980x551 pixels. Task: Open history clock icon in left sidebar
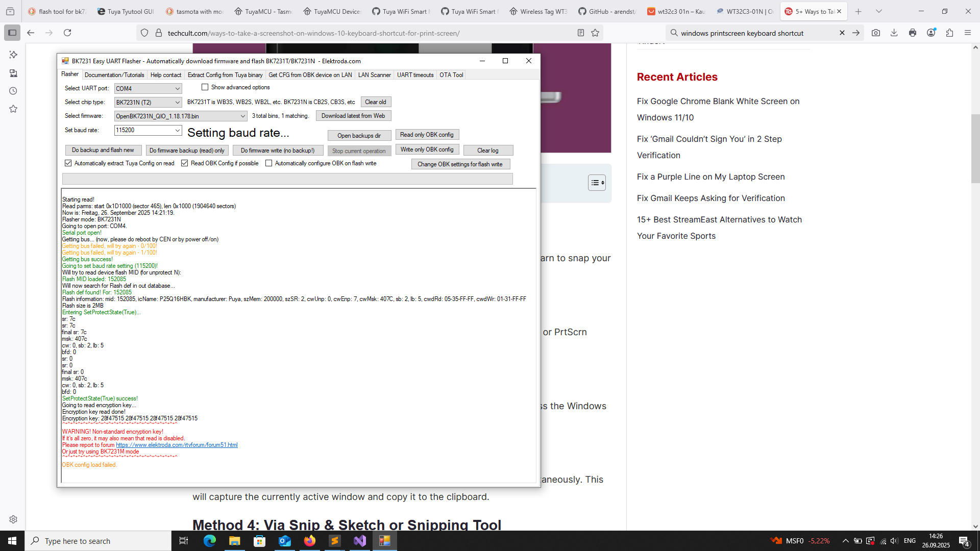pos(13,91)
